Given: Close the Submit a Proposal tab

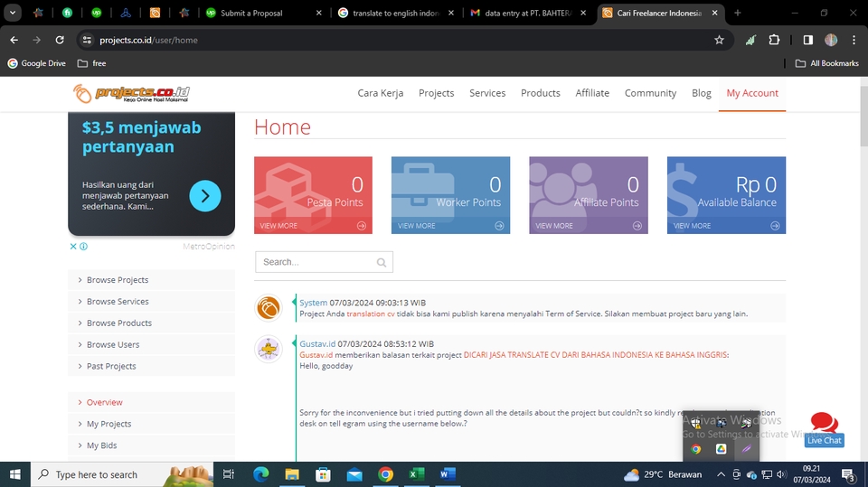Looking at the screenshot, I should [319, 13].
